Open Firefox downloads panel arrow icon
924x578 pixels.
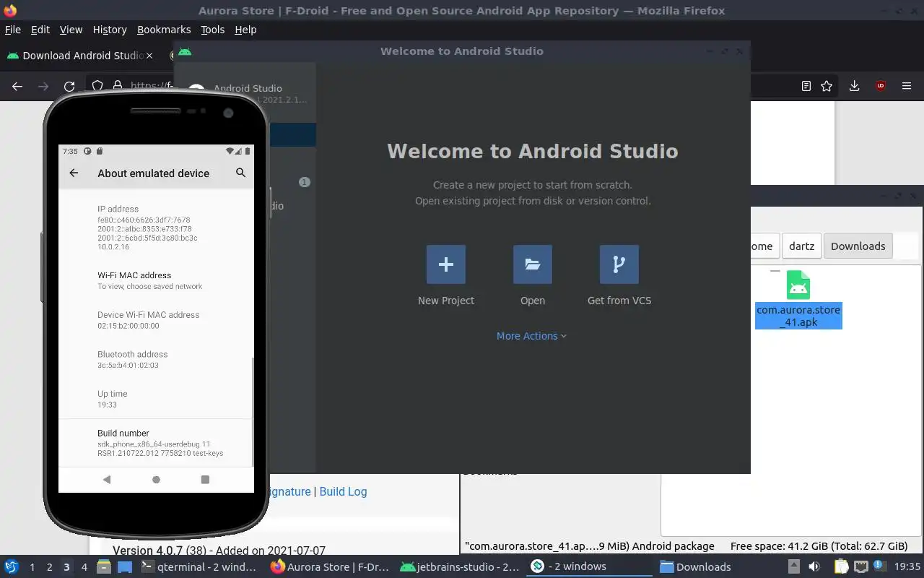click(x=854, y=86)
